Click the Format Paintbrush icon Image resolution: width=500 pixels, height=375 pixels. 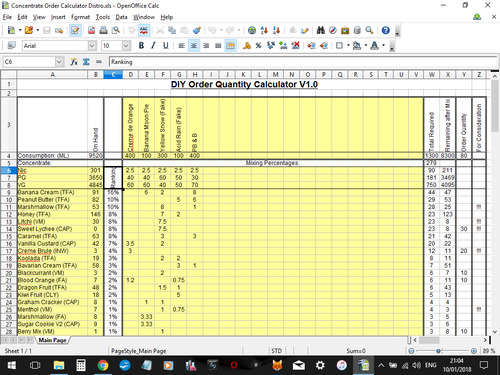(x=197, y=30)
